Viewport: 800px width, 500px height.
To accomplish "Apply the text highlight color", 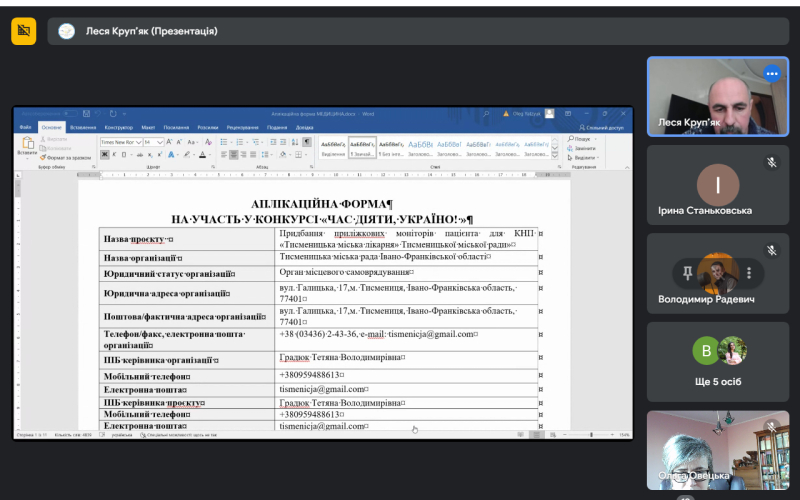I will (187, 155).
